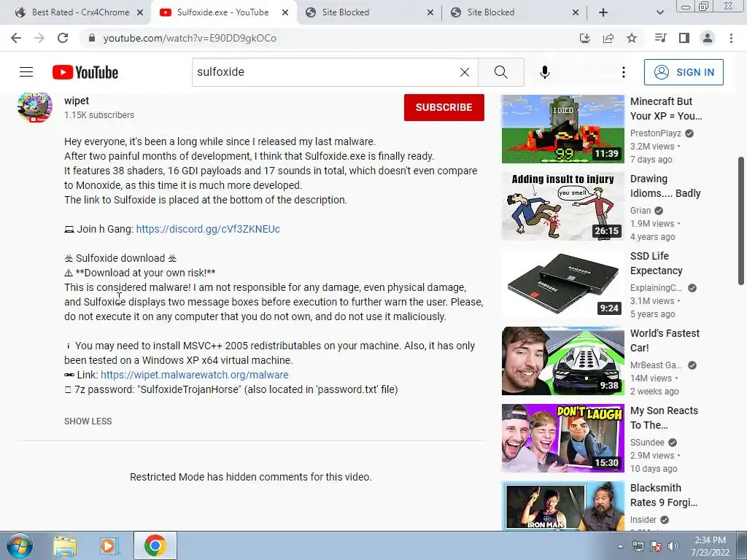Open Windows Explorer from the taskbar
747x560 pixels.
(65, 545)
